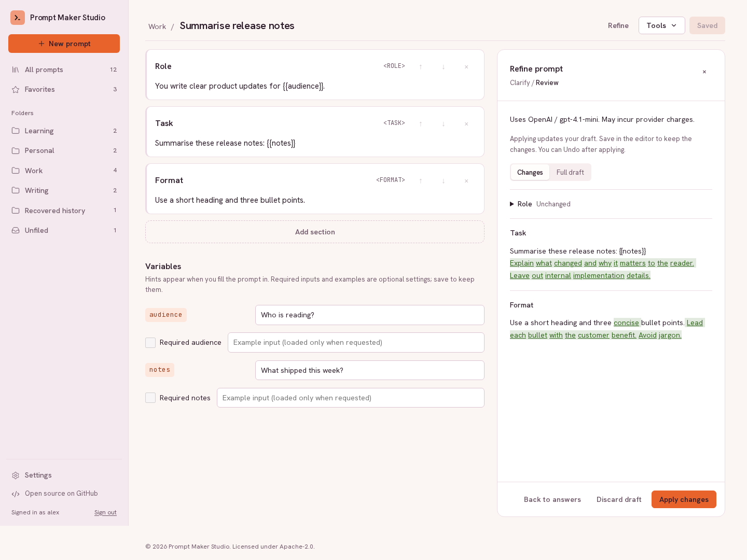Move the Role section down

pyautogui.click(x=444, y=66)
